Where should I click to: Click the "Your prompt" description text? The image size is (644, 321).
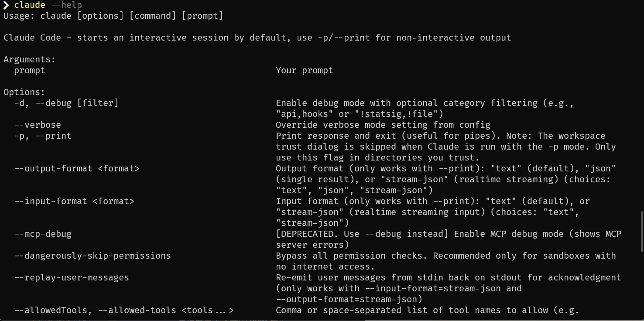tap(304, 71)
